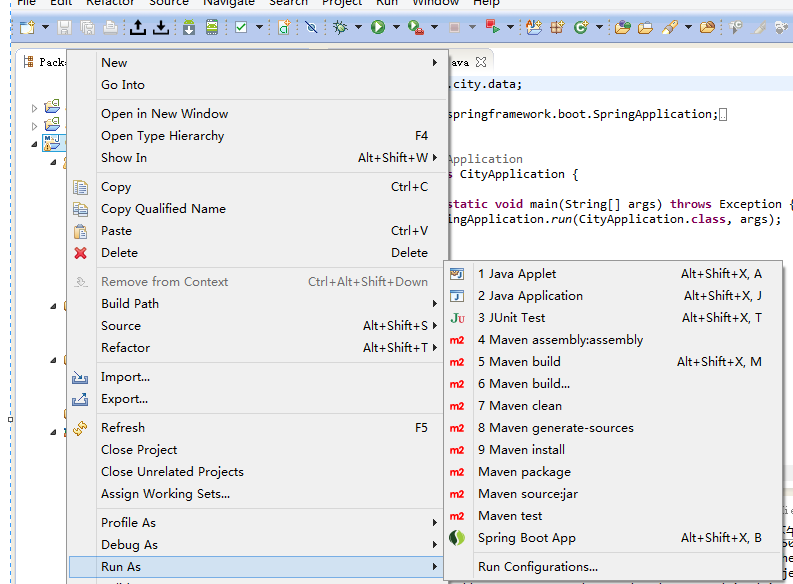Image resolution: width=793 pixels, height=584 pixels.
Task: Select Maven clean from Run As
Action: 613,406
